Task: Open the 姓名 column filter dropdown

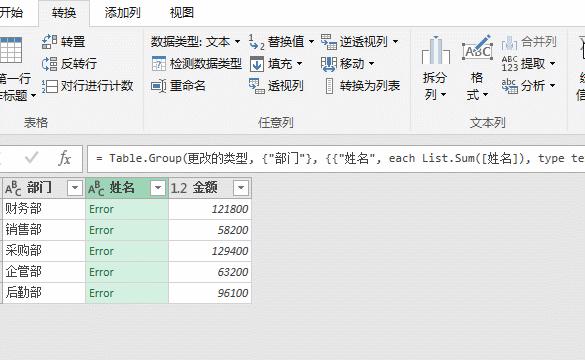Action: coord(158,188)
